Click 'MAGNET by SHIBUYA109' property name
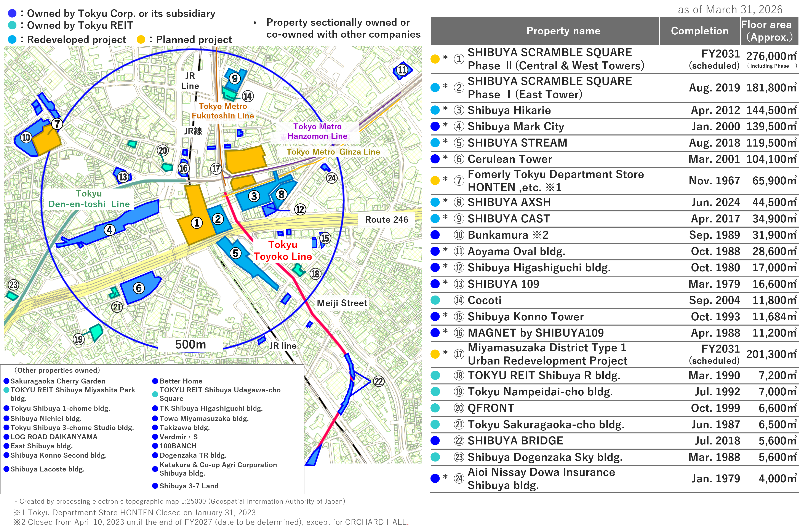The width and height of the screenshot is (800, 532). click(536, 333)
